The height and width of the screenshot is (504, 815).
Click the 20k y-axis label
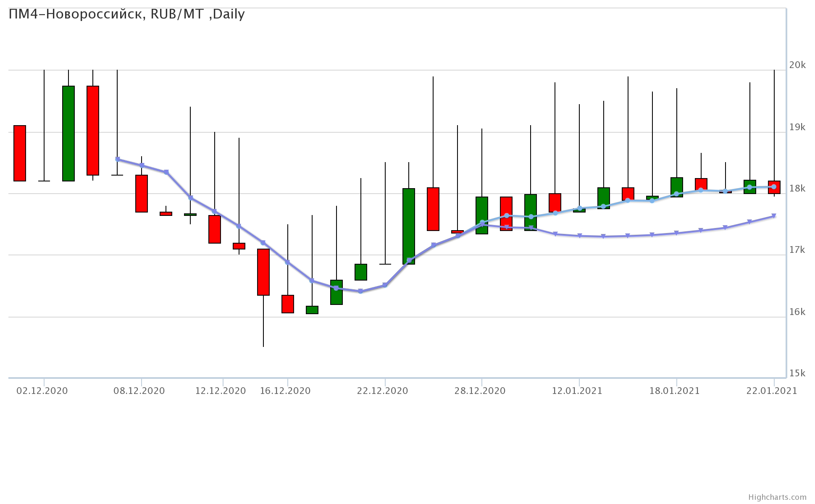(x=797, y=65)
